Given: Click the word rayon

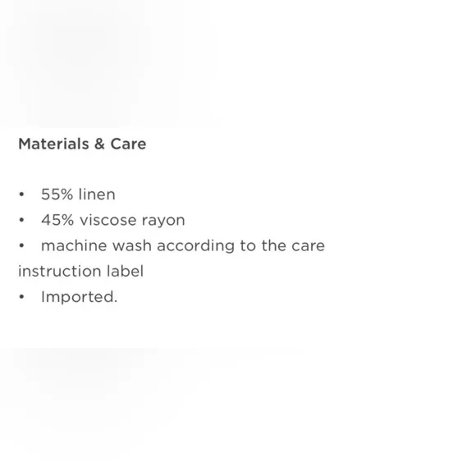Looking at the screenshot, I should [163, 221].
